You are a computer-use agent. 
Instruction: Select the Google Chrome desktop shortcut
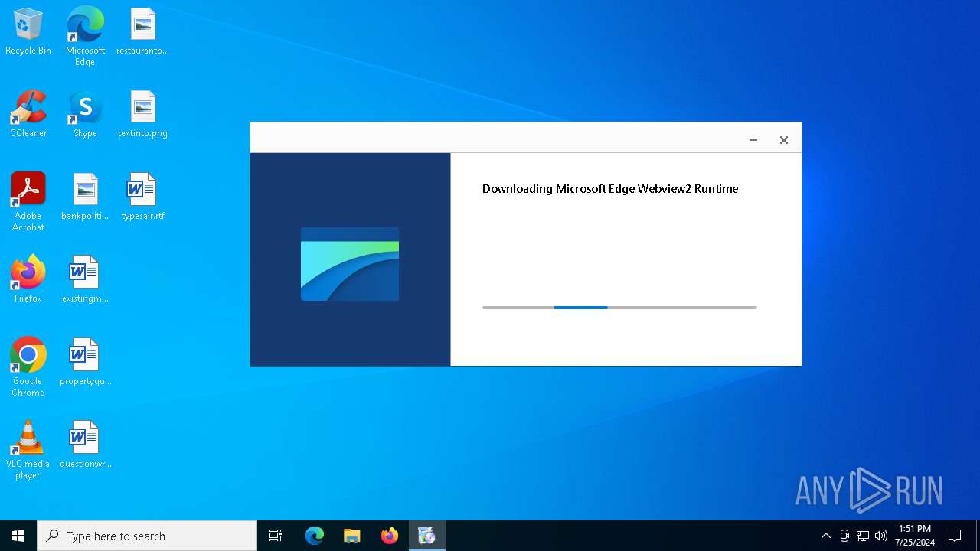(x=28, y=367)
